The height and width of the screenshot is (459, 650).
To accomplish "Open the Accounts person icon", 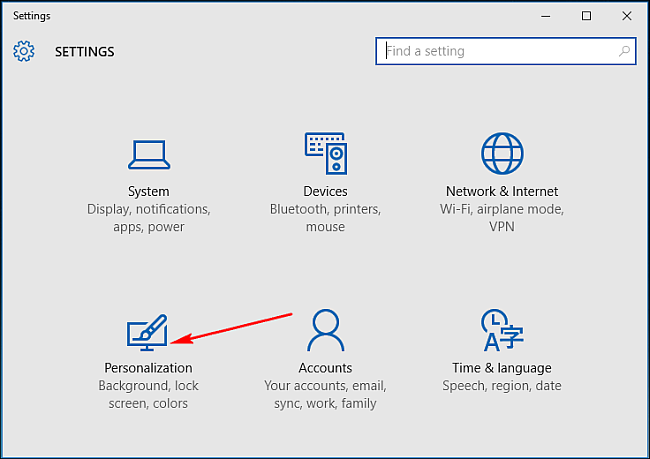I will click(x=326, y=330).
